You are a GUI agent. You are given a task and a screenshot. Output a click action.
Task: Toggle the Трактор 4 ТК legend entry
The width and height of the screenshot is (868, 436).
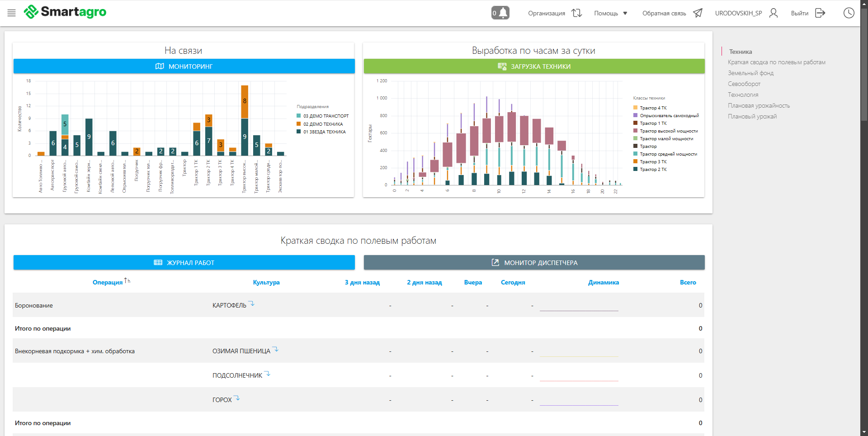coord(653,108)
